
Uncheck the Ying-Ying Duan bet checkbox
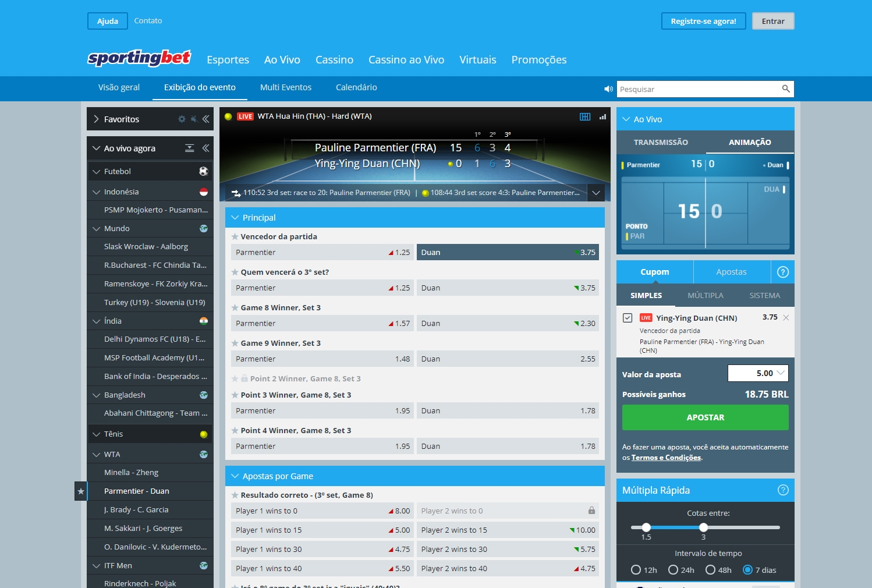tap(628, 318)
